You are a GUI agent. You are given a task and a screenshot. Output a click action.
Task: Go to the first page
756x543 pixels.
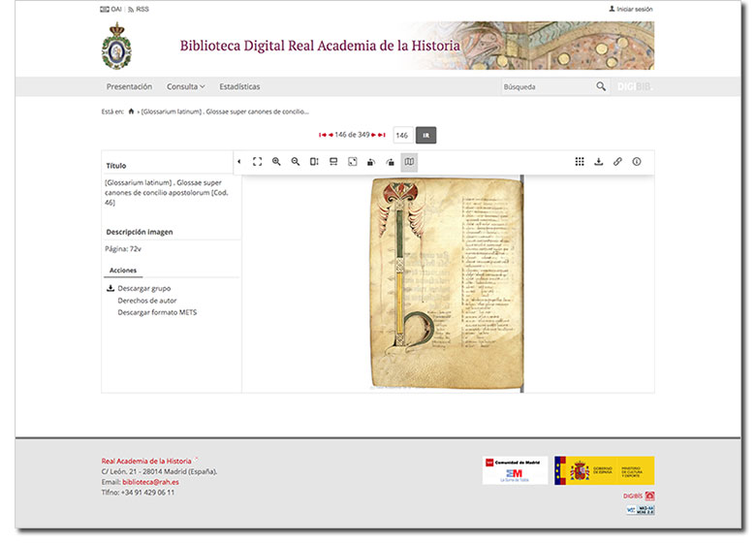coord(322,135)
